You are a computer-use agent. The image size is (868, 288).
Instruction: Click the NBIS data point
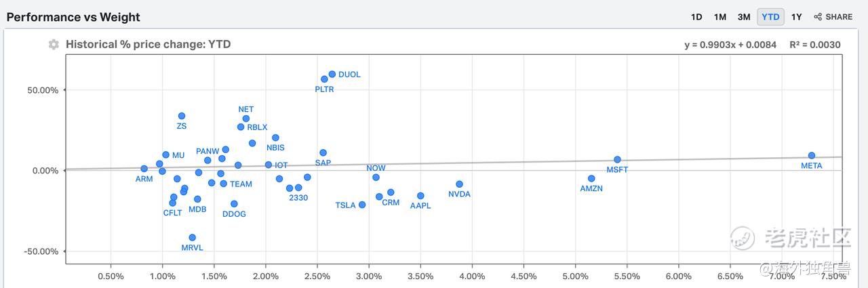click(x=275, y=138)
